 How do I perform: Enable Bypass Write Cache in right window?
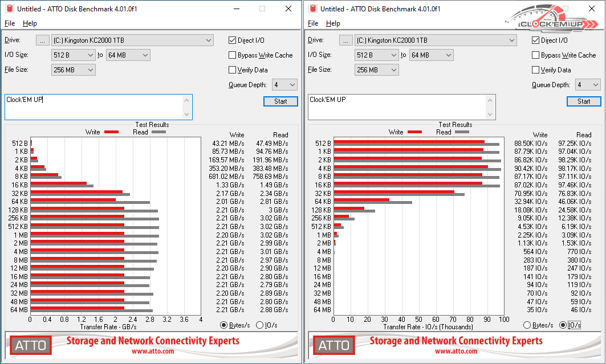coord(536,55)
